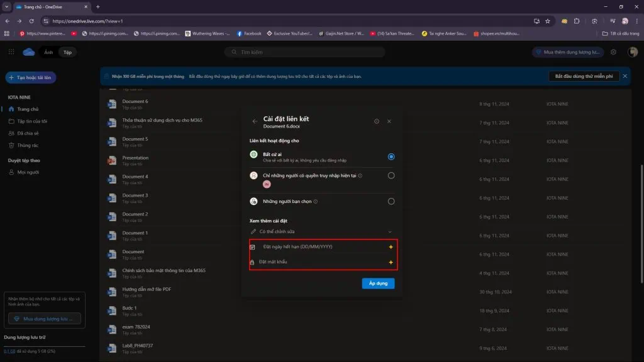
Task: Dismiss the free trial banner with X
Action: (x=625, y=76)
